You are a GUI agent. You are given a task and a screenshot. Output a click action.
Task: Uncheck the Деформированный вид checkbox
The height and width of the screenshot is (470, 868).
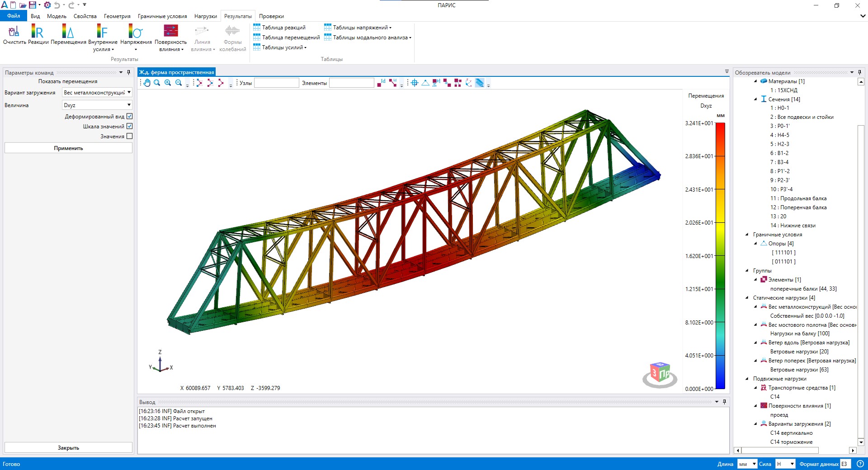pos(130,116)
